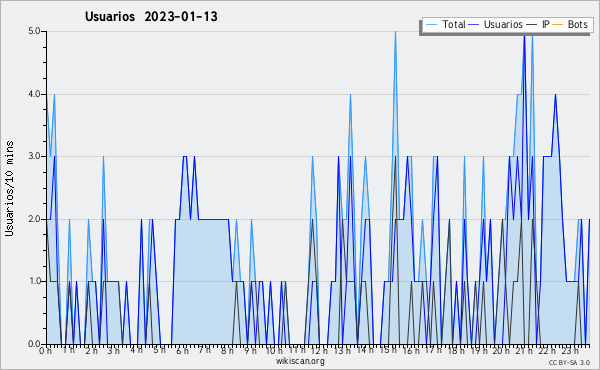The width and height of the screenshot is (600, 370).
Task: Click the 0.0 y-axis value
Action: tap(34, 344)
